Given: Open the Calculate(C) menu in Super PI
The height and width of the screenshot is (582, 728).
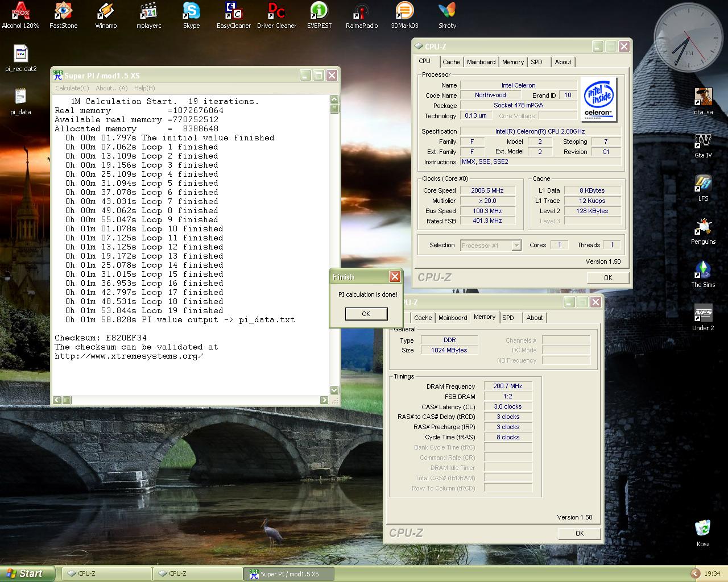Looking at the screenshot, I should (72, 88).
